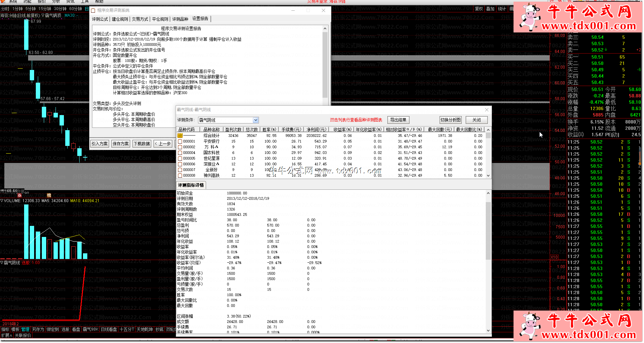This screenshot has height=343, width=644.
Task: Switch to the 评测公式 tab
Action: (x=100, y=19)
